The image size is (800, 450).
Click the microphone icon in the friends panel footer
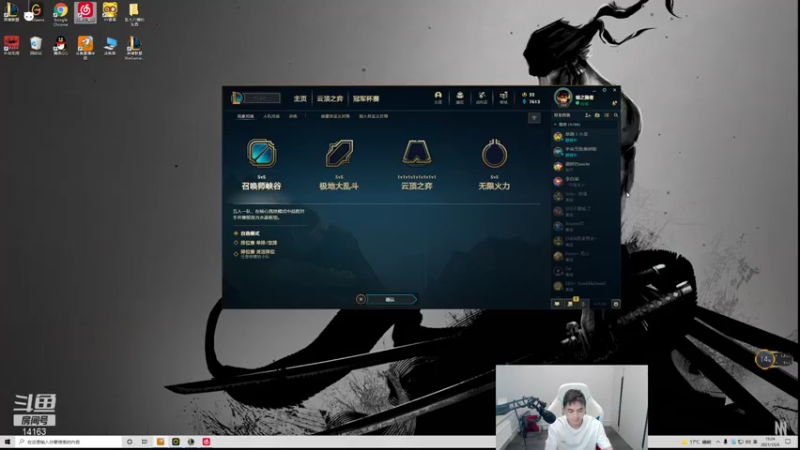(583, 304)
